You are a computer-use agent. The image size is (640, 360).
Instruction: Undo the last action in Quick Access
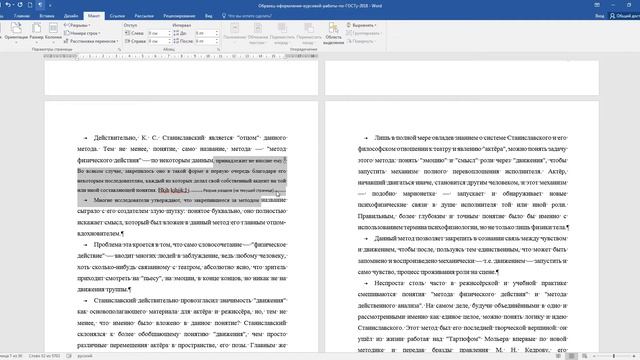[x=8, y=5]
